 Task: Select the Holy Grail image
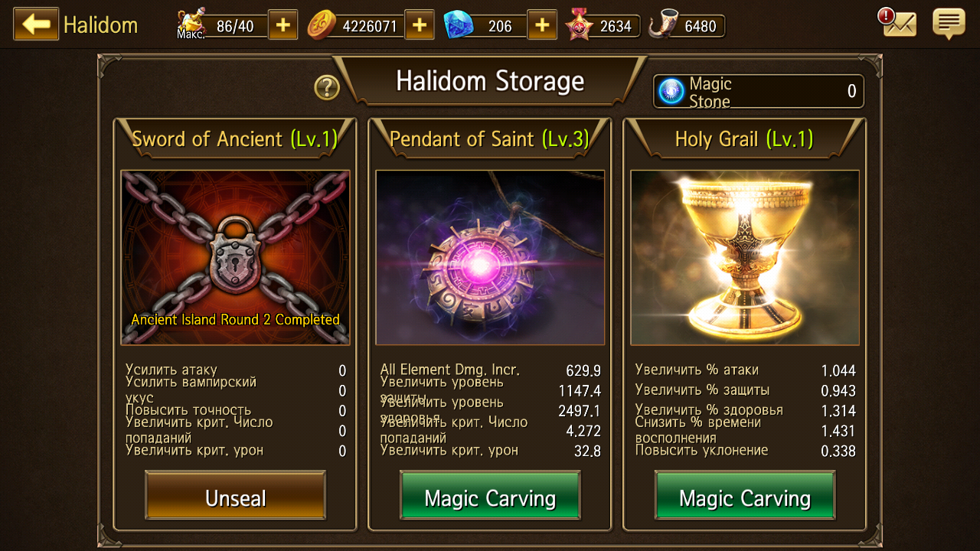pos(745,257)
